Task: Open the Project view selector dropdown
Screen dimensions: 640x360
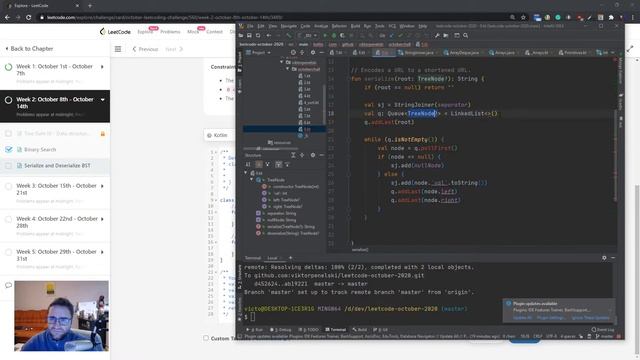Action: [259, 53]
